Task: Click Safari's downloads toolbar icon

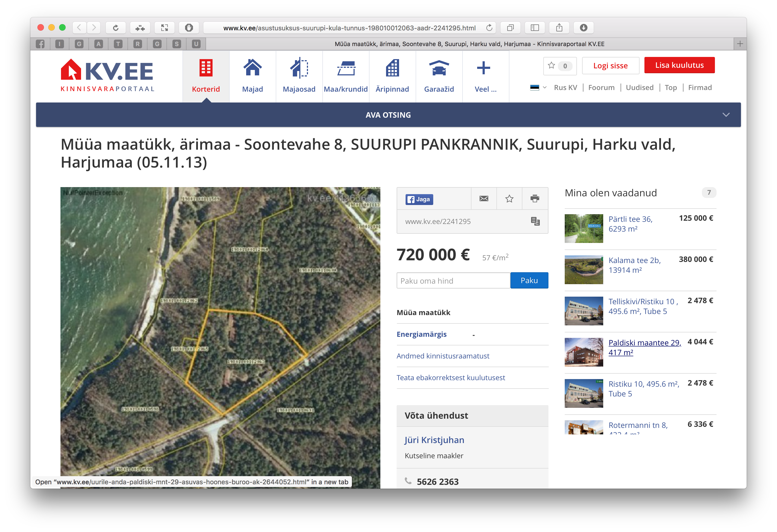Action: coord(583,28)
